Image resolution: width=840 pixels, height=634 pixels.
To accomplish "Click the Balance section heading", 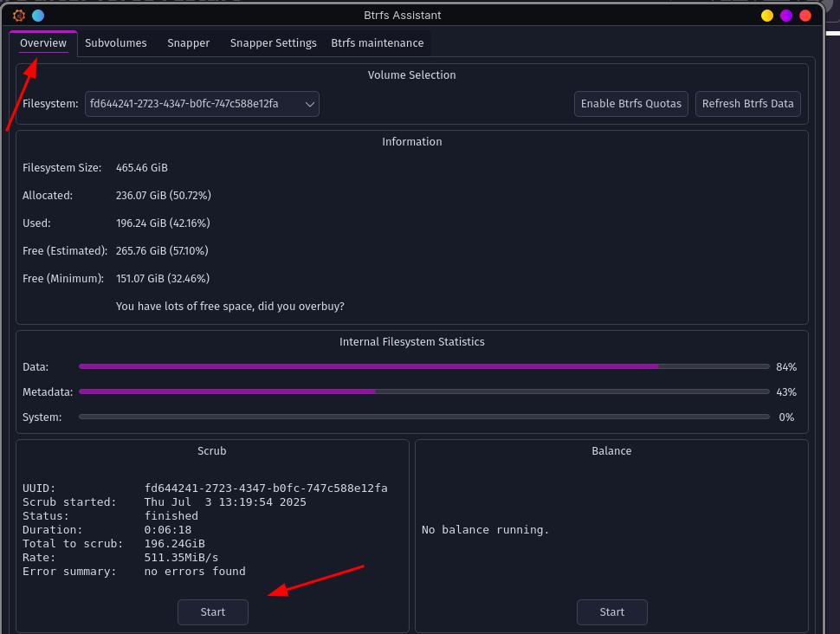I will (x=611, y=451).
